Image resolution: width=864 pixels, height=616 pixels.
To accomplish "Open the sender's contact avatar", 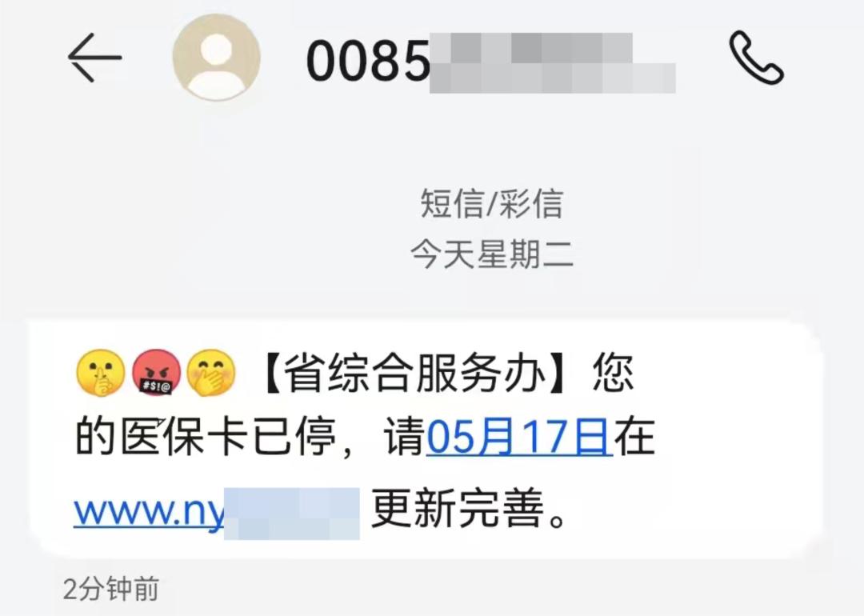I will click(216, 58).
